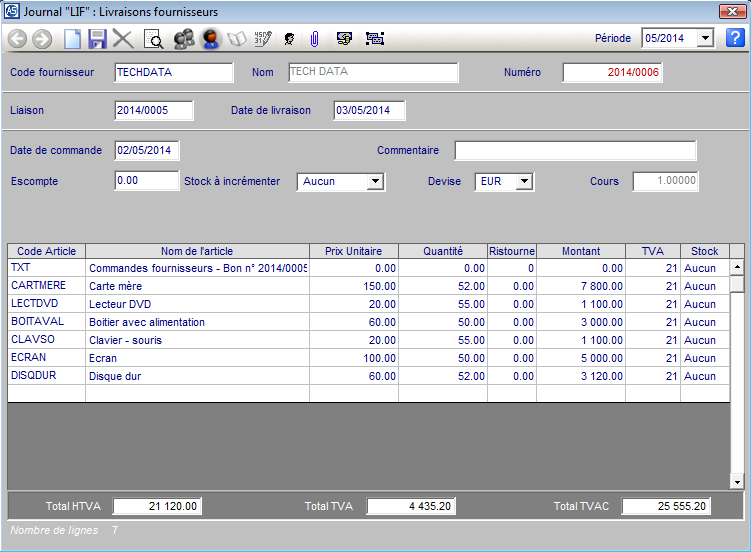
Task: Click the Montant column header
Action: click(580, 251)
